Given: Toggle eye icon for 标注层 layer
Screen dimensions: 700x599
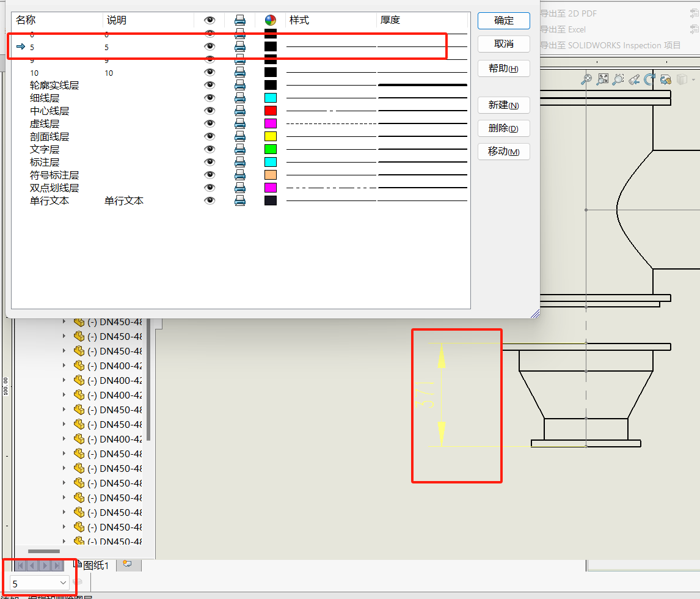Looking at the screenshot, I should (210, 162).
